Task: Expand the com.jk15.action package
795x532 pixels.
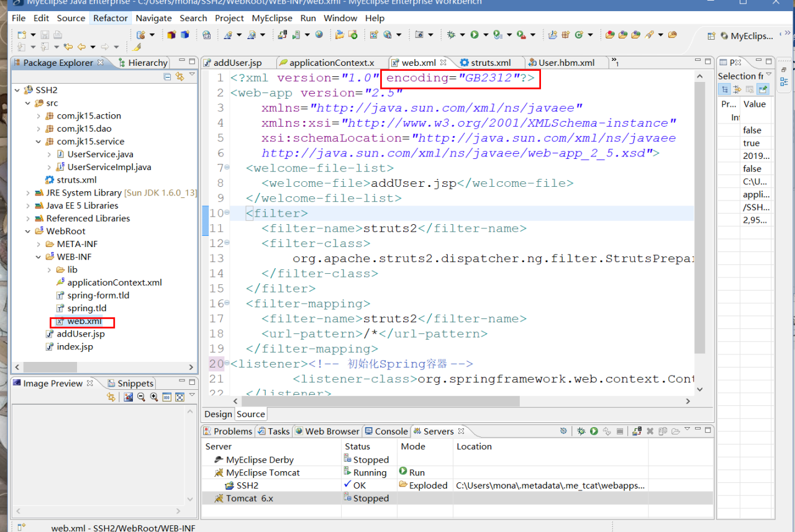Action: tap(39, 115)
